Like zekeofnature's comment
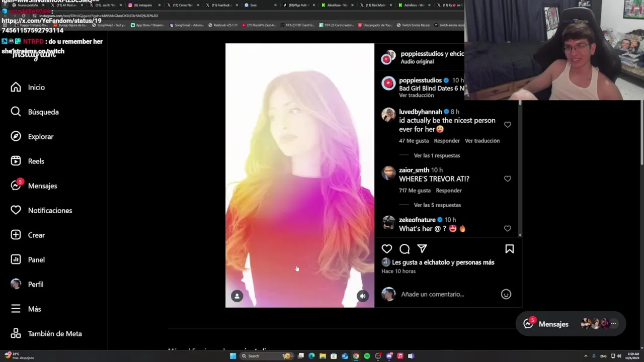 coord(508,228)
